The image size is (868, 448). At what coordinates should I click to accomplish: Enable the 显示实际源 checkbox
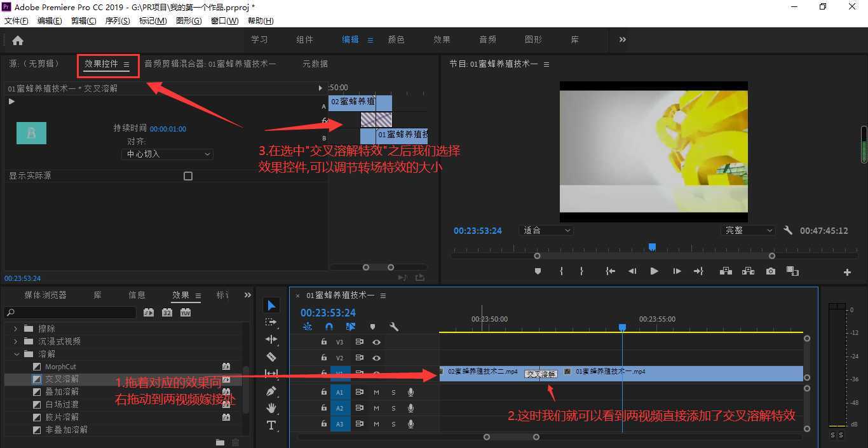coord(187,176)
